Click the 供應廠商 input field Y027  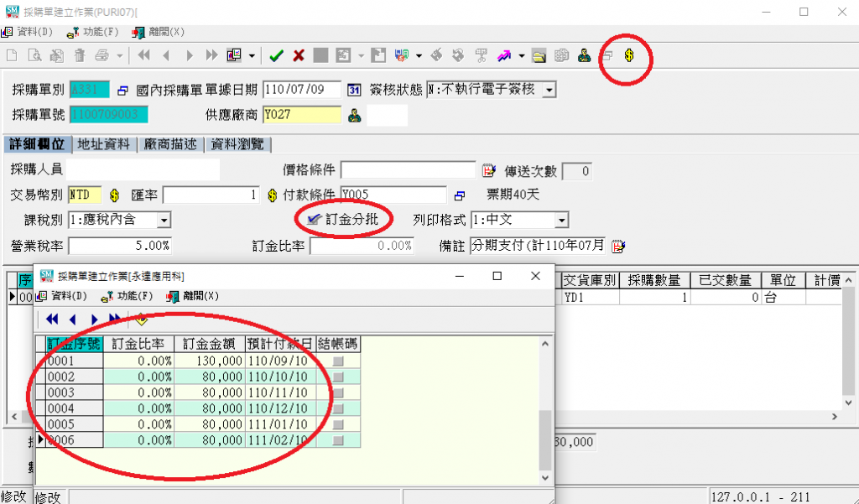[x=302, y=115]
